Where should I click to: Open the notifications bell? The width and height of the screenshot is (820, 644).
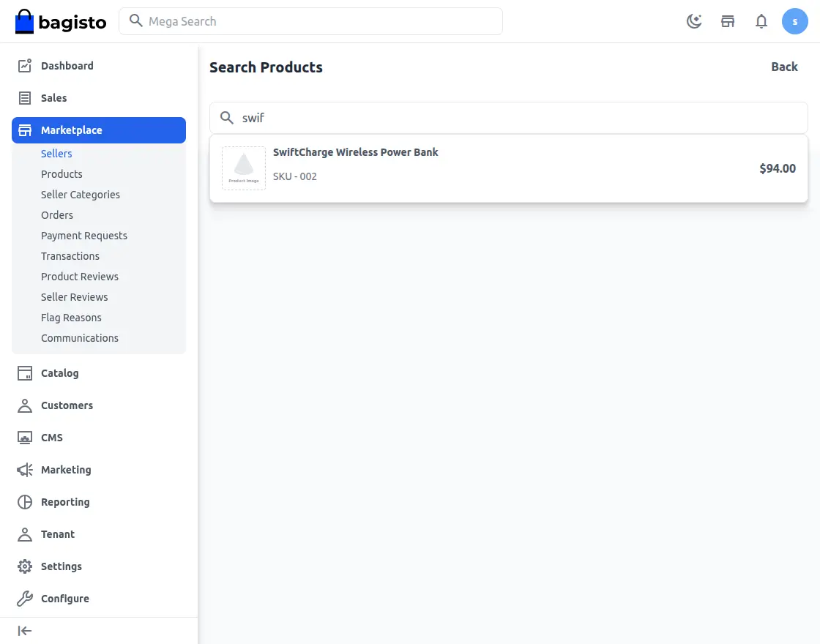761,21
